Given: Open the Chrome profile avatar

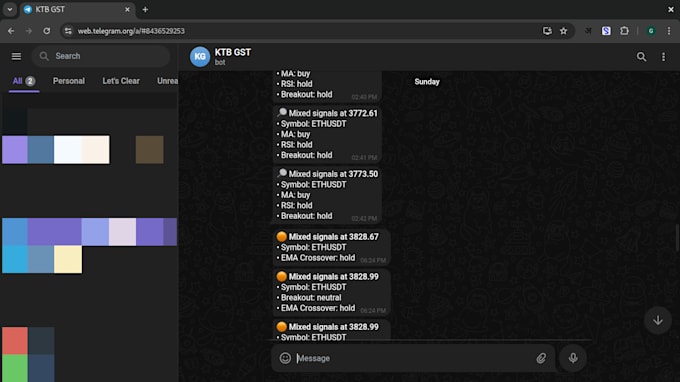Looking at the screenshot, I should coord(651,31).
